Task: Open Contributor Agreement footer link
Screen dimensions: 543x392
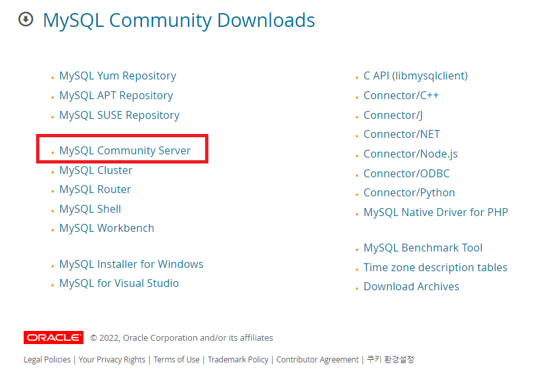Action: coord(318,360)
